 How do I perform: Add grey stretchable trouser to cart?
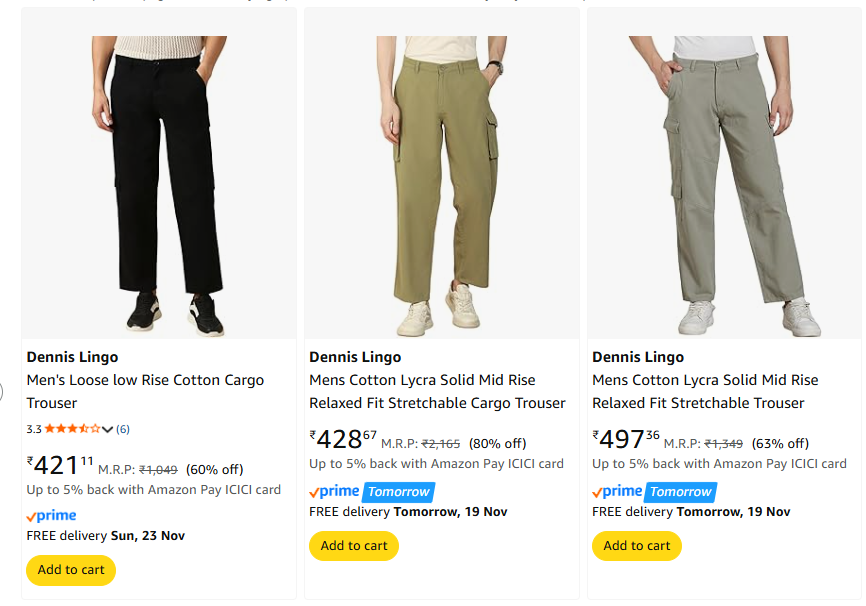tap(637, 546)
